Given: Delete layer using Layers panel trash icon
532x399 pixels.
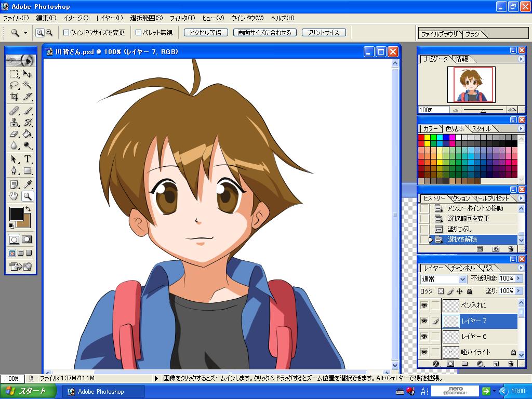Looking at the screenshot, I should pos(511,364).
